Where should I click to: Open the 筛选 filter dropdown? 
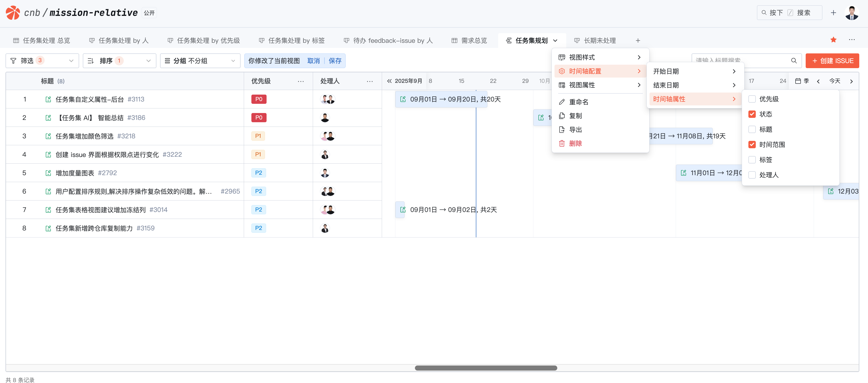pyautogui.click(x=42, y=61)
